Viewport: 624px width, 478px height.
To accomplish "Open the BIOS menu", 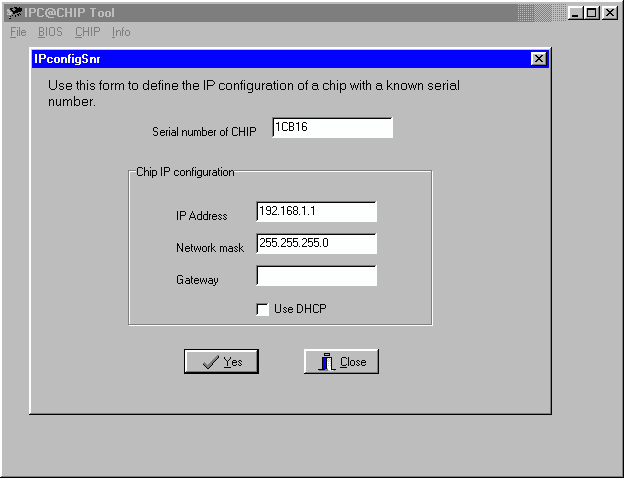I will tap(50, 32).
